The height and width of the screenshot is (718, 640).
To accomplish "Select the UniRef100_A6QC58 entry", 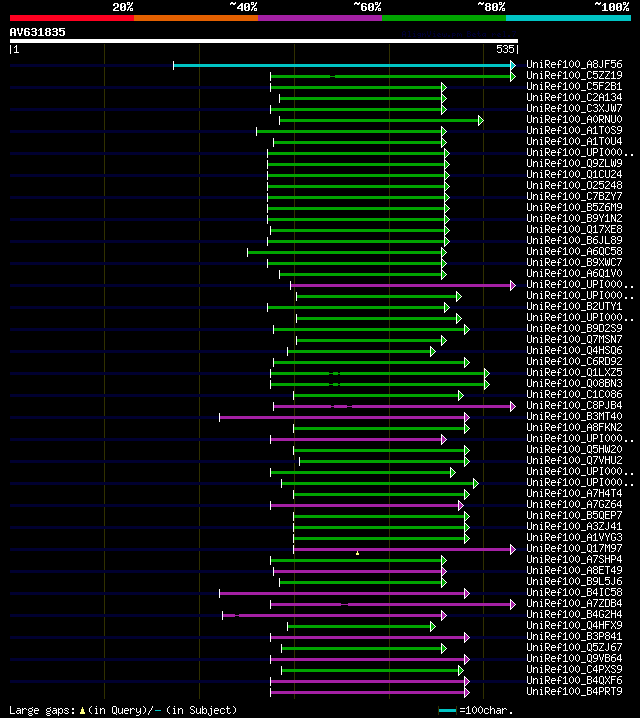I will [x=574, y=251].
